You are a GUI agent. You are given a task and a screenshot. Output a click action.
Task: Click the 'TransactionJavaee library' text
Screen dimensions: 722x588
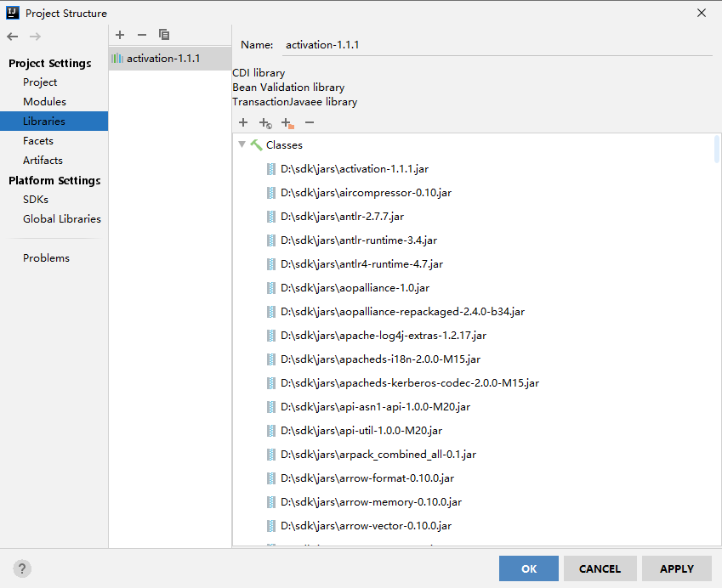click(295, 102)
